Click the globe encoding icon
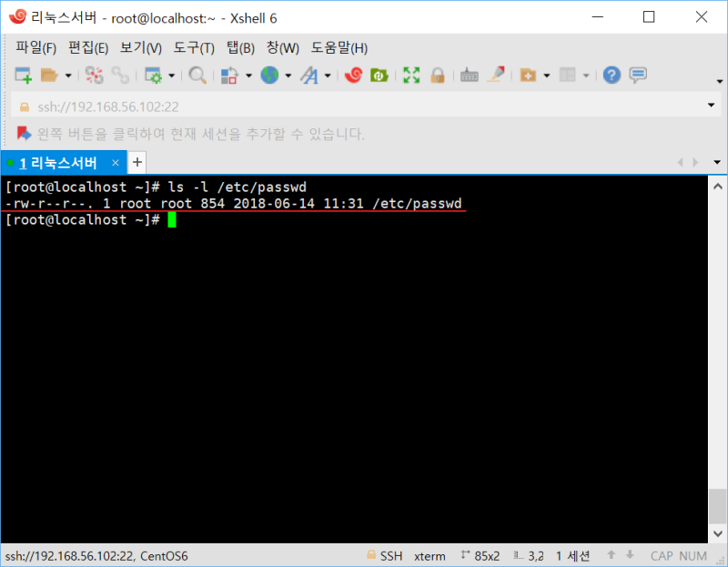The height and width of the screenshot is (567, 728). tap(269, 76)
